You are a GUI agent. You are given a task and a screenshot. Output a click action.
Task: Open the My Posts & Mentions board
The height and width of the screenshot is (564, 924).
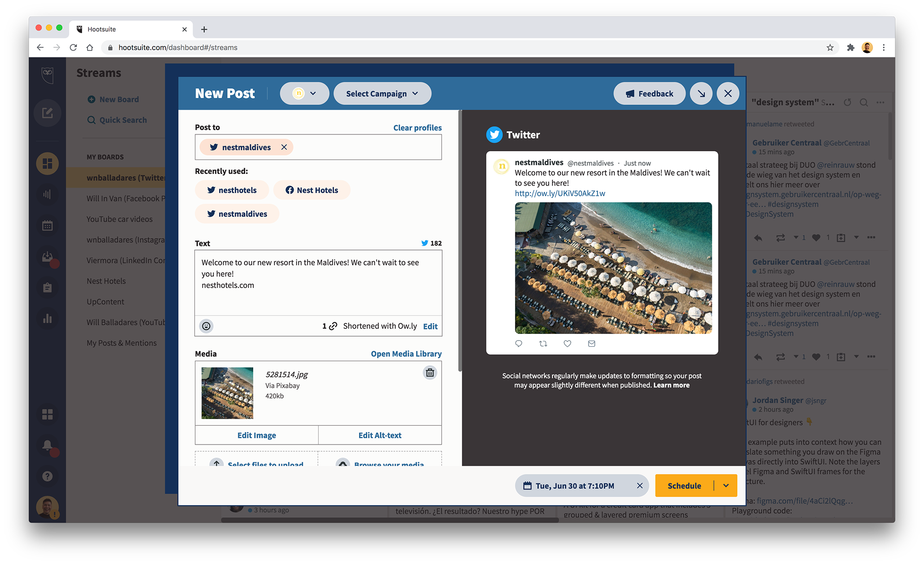(122, 343)
